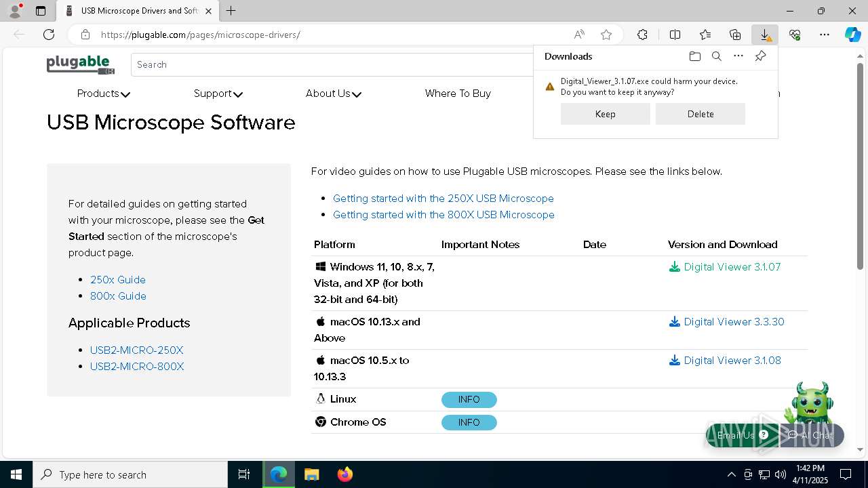Click the Linux INFO button

[x=469, y=400]
